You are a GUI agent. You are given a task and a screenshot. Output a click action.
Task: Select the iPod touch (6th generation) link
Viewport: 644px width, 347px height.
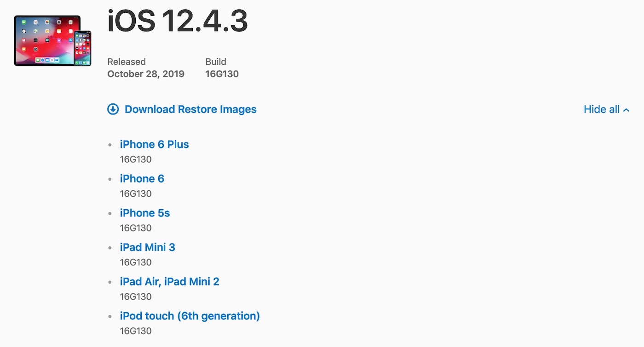coord(190,316)
